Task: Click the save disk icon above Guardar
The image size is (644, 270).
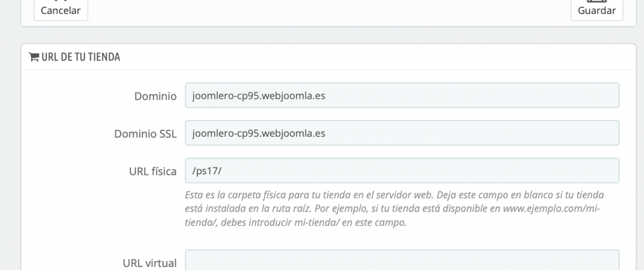Action: (597, 1)
